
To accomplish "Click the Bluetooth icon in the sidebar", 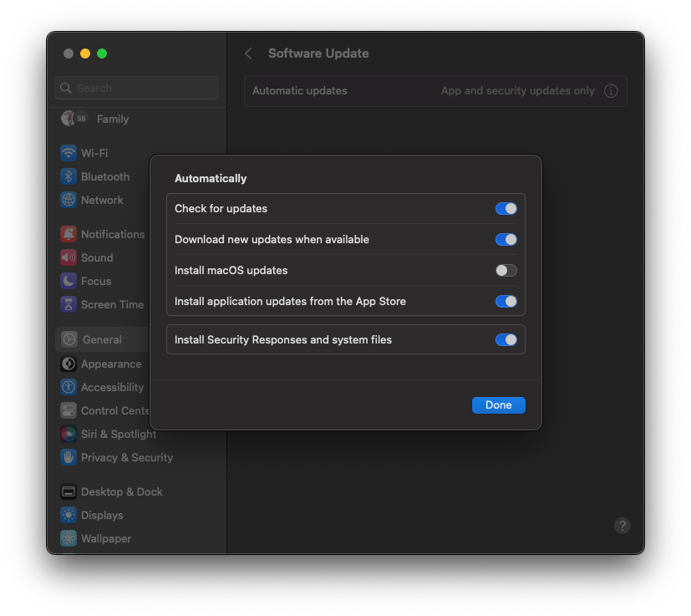I will [x=69, y=176].
